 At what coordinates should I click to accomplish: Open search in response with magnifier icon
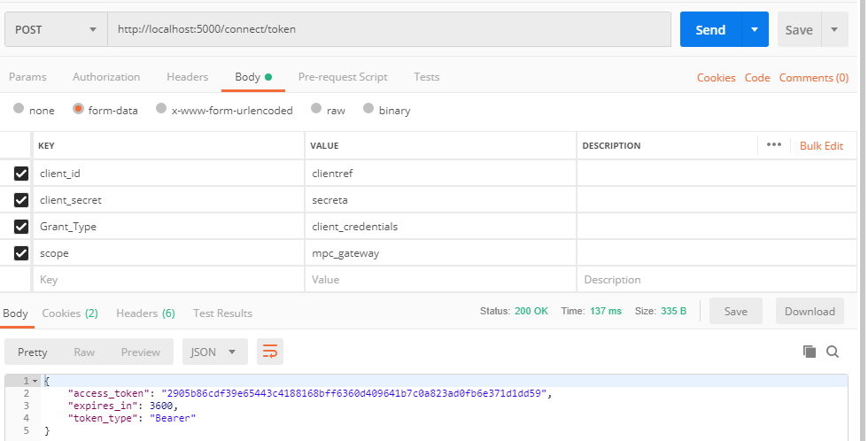pyautogui.click(x=833, y=352)
